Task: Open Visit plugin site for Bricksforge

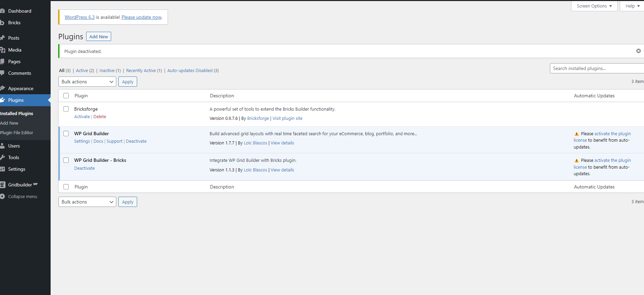Action: coord(287,118)
